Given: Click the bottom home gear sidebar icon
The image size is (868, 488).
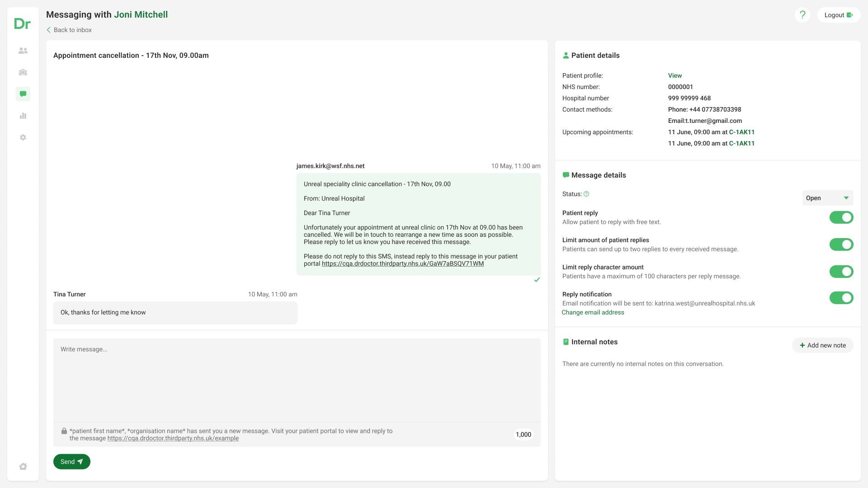Looking at the screenshot, I should [x=23, y=466].
